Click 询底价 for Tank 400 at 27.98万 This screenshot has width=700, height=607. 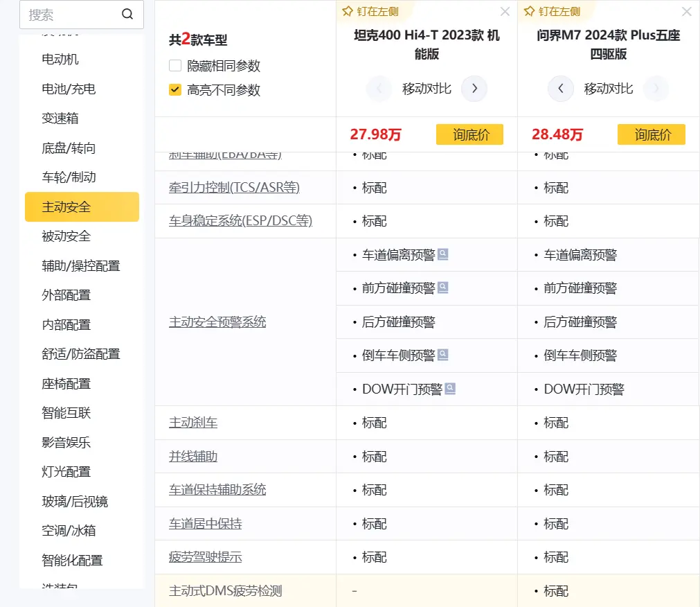tap(469, 134)
